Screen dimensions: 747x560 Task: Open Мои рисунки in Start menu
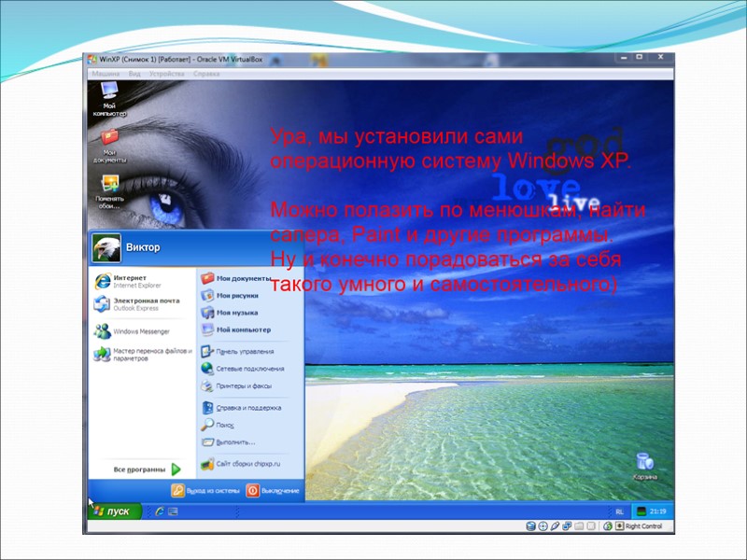[x=230, y=296]
